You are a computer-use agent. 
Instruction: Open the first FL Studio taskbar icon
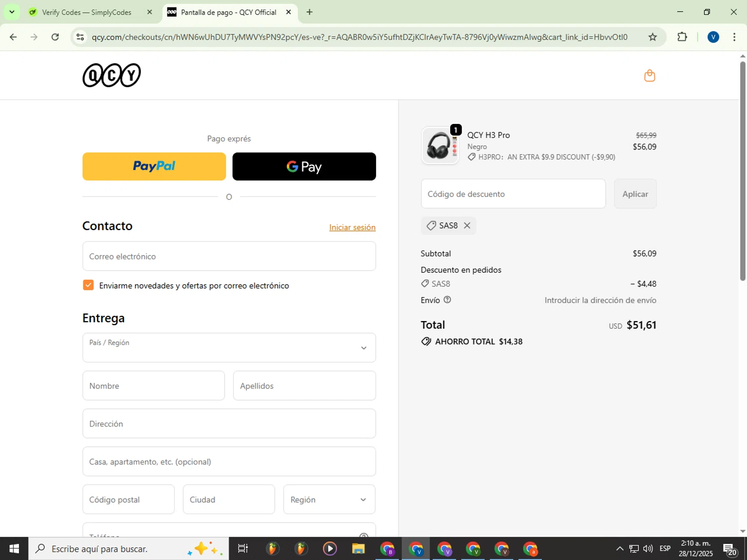(272, 549)
